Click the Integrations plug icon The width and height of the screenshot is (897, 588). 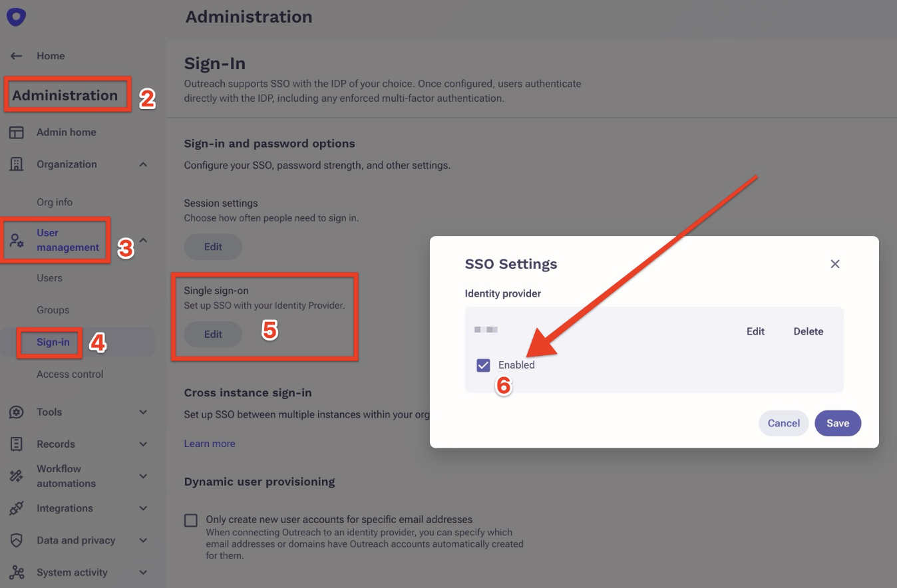(17, 509)
